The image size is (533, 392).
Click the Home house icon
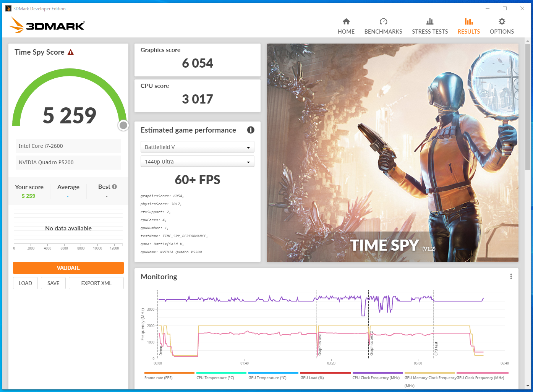pyautogui.click(x=346, y=21)
